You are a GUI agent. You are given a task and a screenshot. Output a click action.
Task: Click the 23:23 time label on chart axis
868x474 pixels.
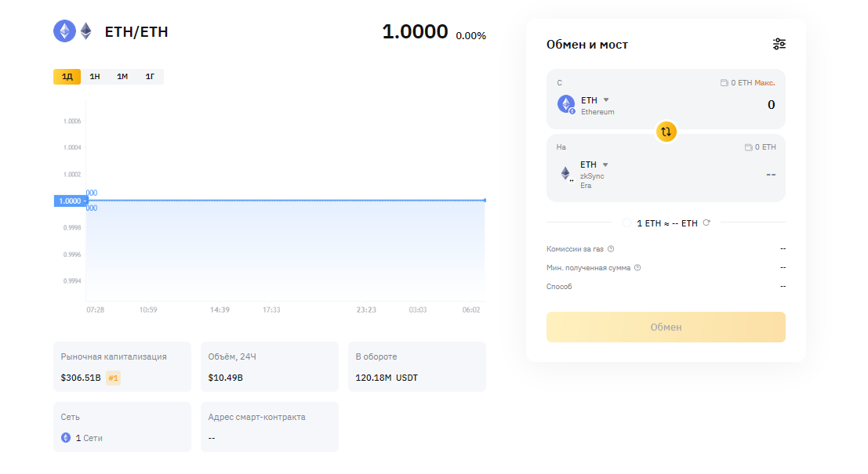[x=366, y=309]
